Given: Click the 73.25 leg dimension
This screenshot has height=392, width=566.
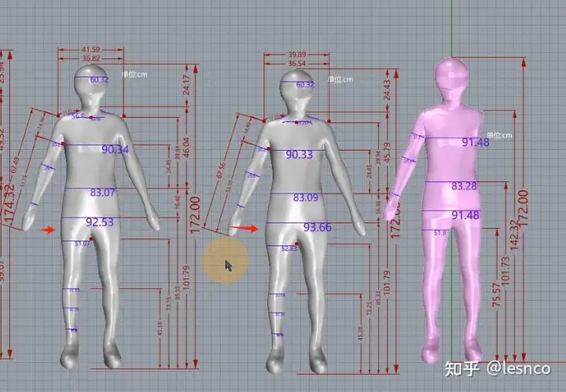Looking at the screenshot, I should click(369, 309).
